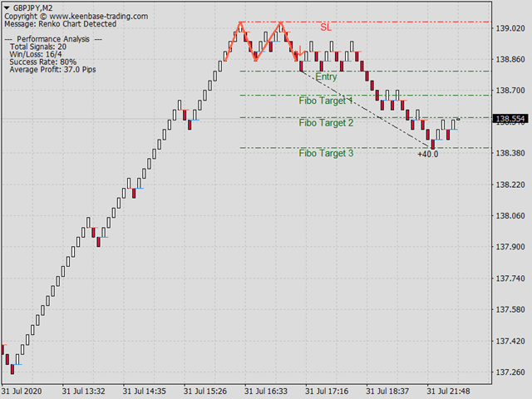This screenshot has height=399, width=532.
Task: Click the 31 Jul 18:37 time label
Action: [387, 392]
